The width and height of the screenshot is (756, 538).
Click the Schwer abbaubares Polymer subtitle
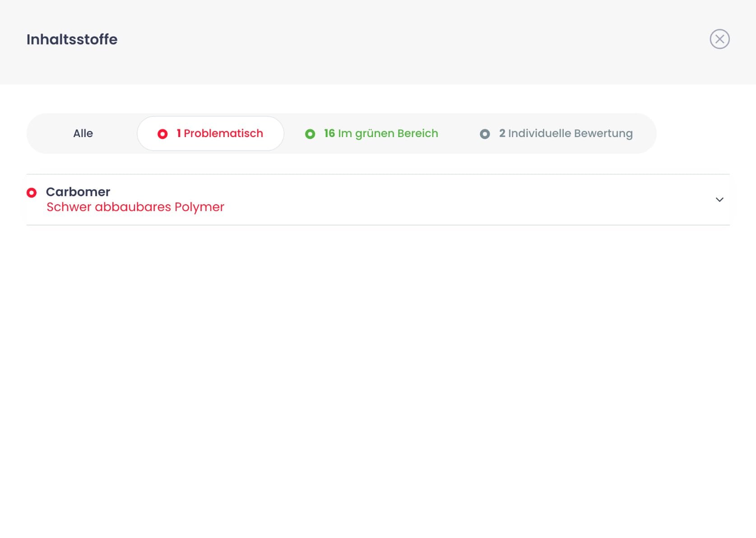coord(135,207)
